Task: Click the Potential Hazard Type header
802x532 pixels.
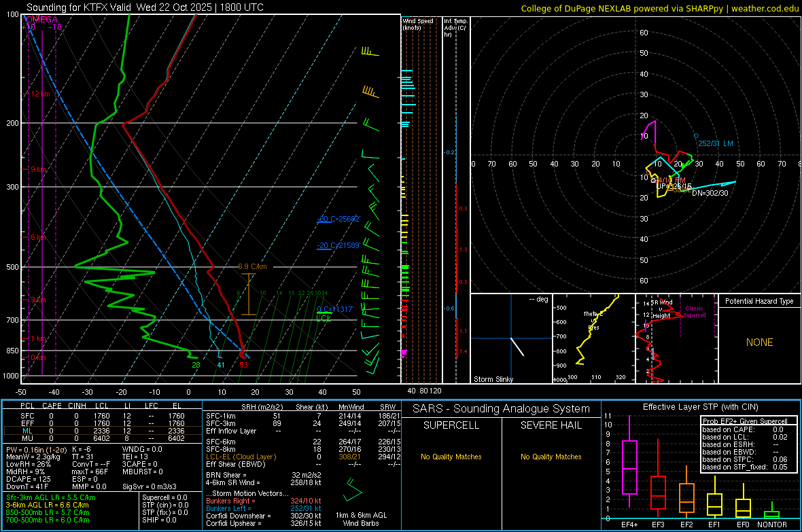Action: [x=759, y=301]
